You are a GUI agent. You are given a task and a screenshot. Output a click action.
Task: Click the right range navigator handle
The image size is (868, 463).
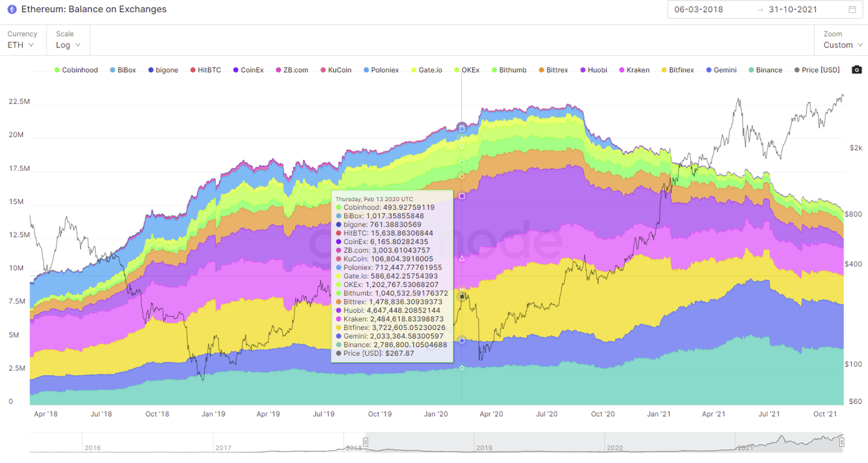pyautogui.click(x=842, y=442)
